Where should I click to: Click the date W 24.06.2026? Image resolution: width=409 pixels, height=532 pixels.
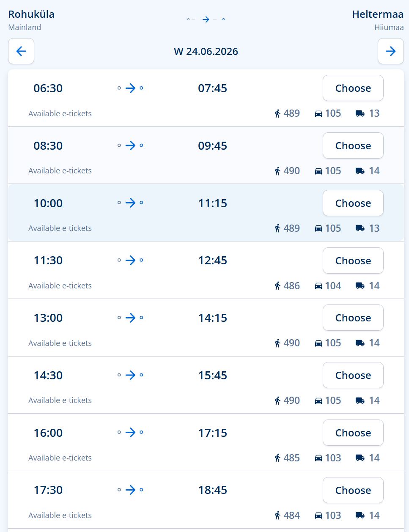tap(206, 52)
